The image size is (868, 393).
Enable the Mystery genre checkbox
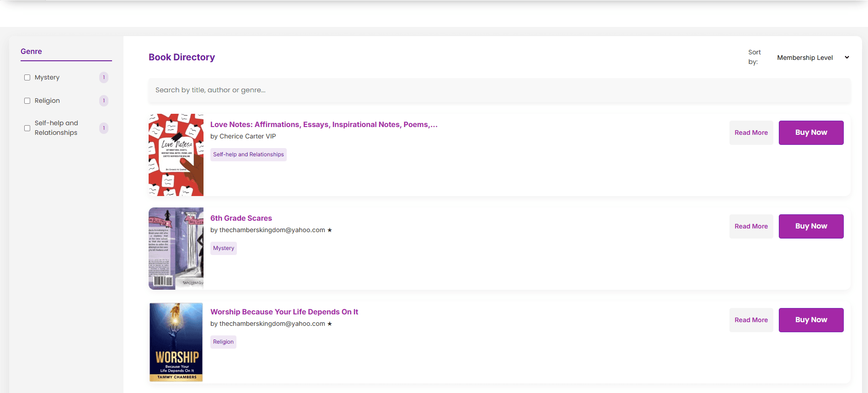click(x=27, y=78)
